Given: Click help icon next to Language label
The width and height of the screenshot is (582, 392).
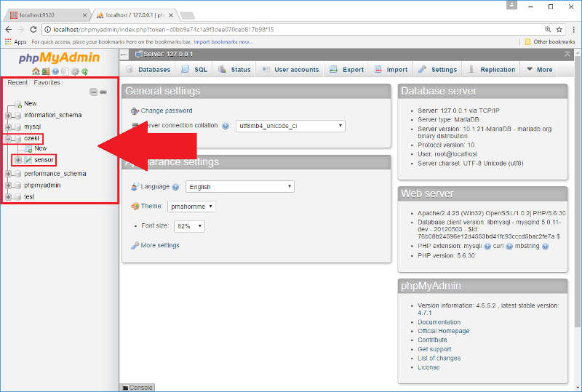Looking at the screenshot, I should (x=175, y=187).
